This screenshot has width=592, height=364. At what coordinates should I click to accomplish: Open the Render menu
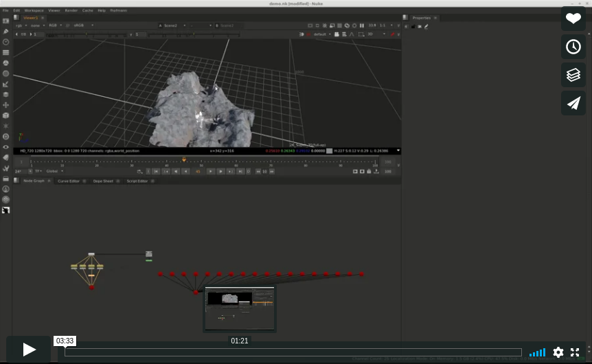[71, 10]
